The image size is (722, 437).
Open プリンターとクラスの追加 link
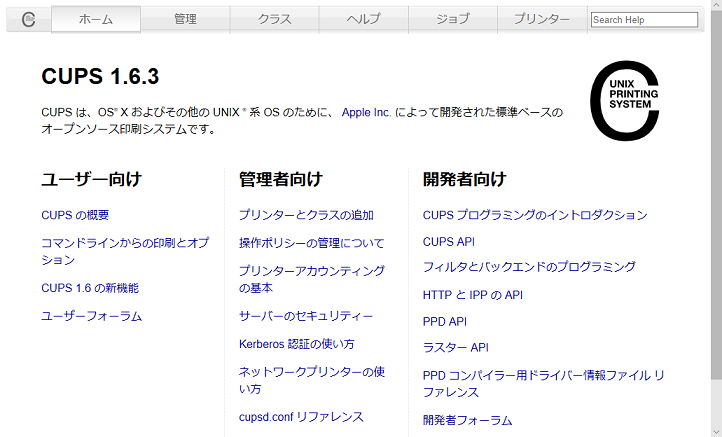pos(306,215)
